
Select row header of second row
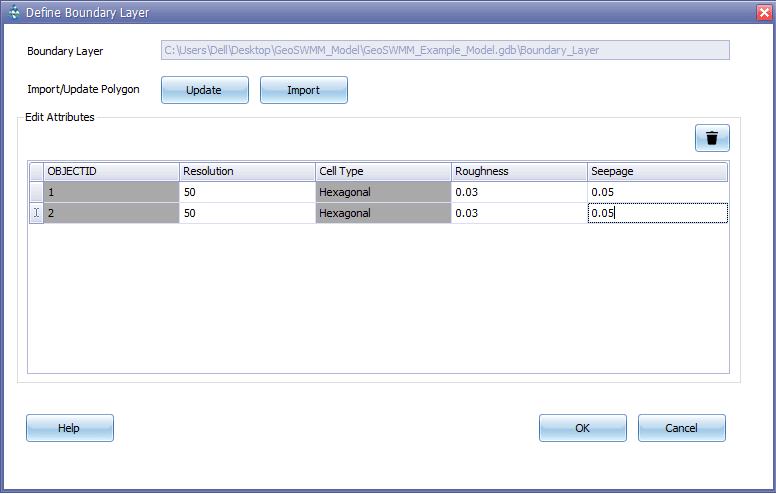point(36,213)
